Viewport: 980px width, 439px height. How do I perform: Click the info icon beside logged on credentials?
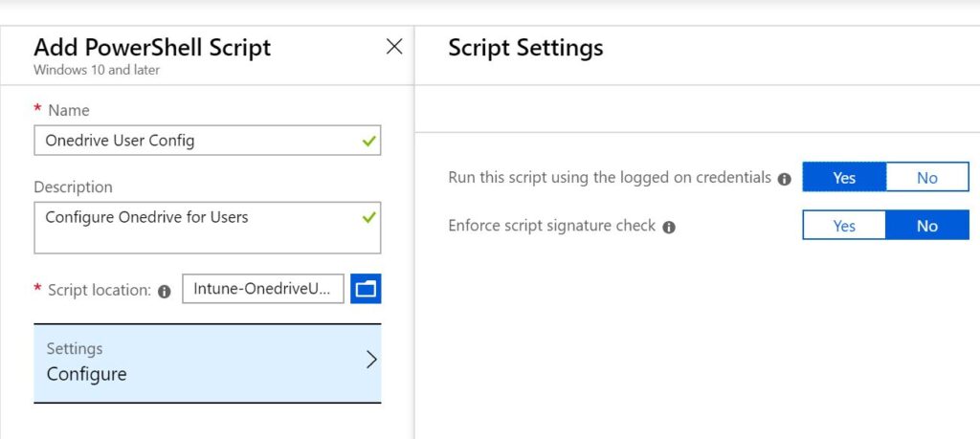(785, 179)
